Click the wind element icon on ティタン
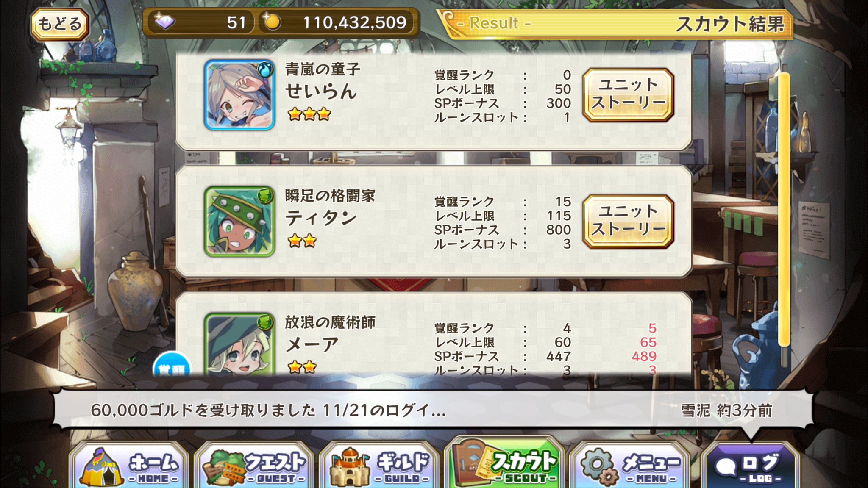The height and width of the screenshot is (488, 868). point(265,195)
